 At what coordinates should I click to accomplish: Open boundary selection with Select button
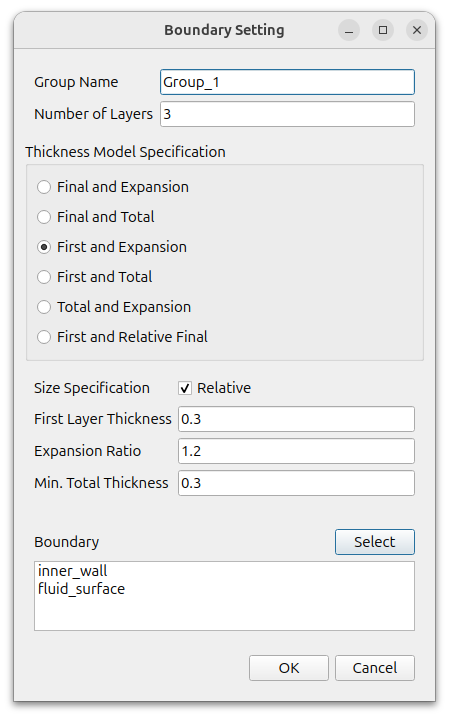point(375,542)
